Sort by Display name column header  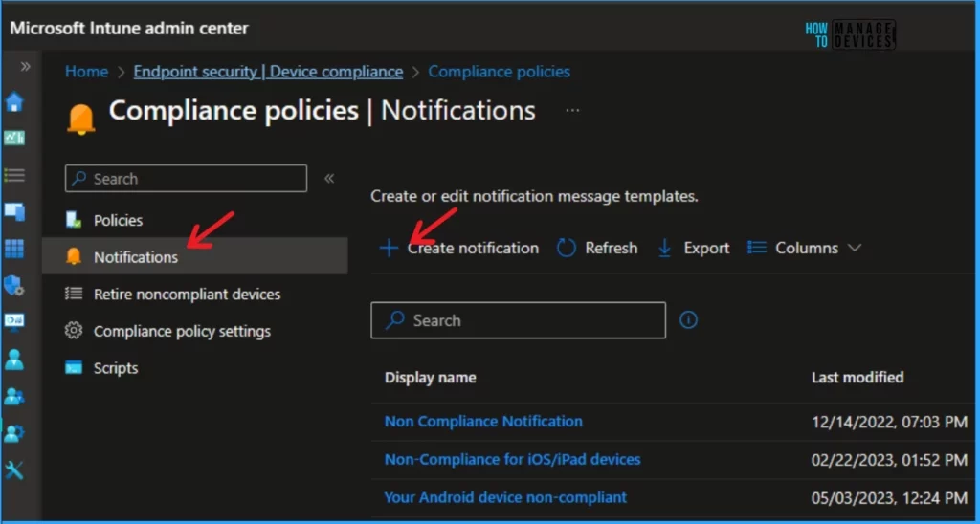[430, 378]
